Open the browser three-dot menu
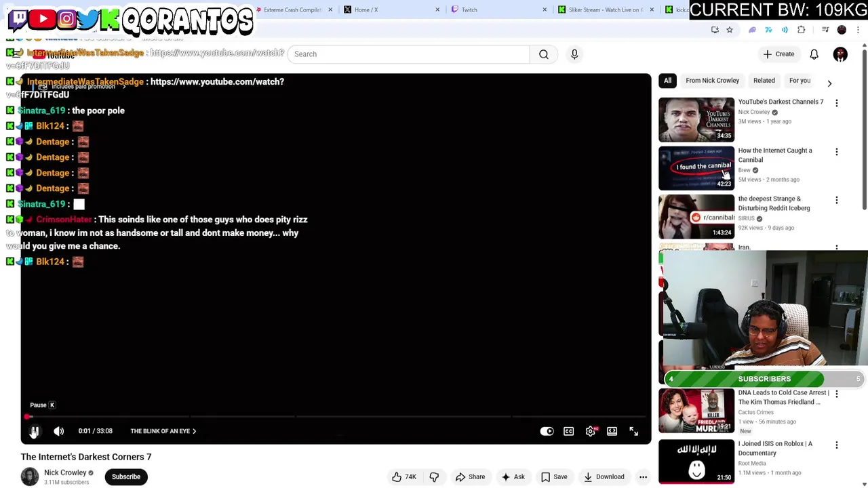This screenshot has height=488, width=868. coord(858,30)
